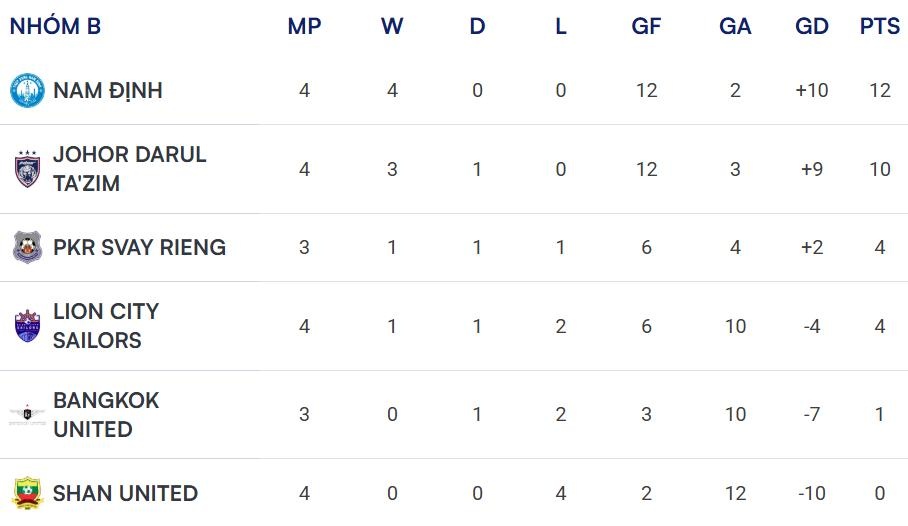This screenshot has height=526, width=908.
Task: Select the Bangkok United team name
Action: 106,414
